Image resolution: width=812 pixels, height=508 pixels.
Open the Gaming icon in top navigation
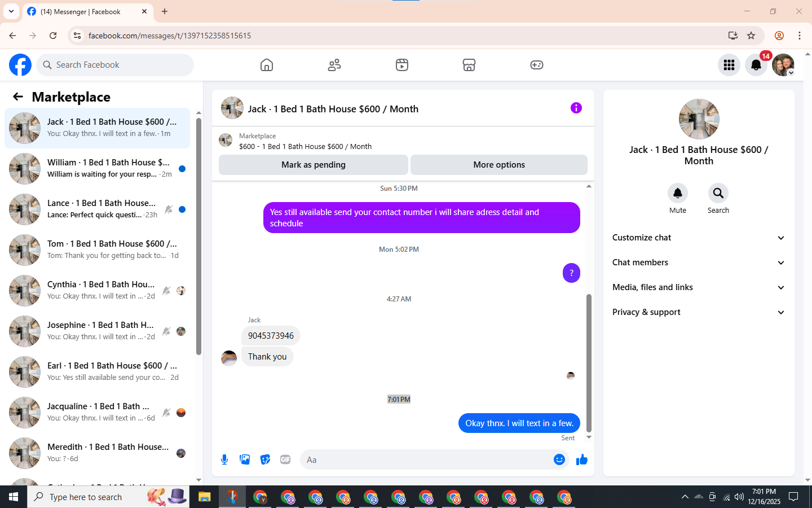click(x=537, y=65)
